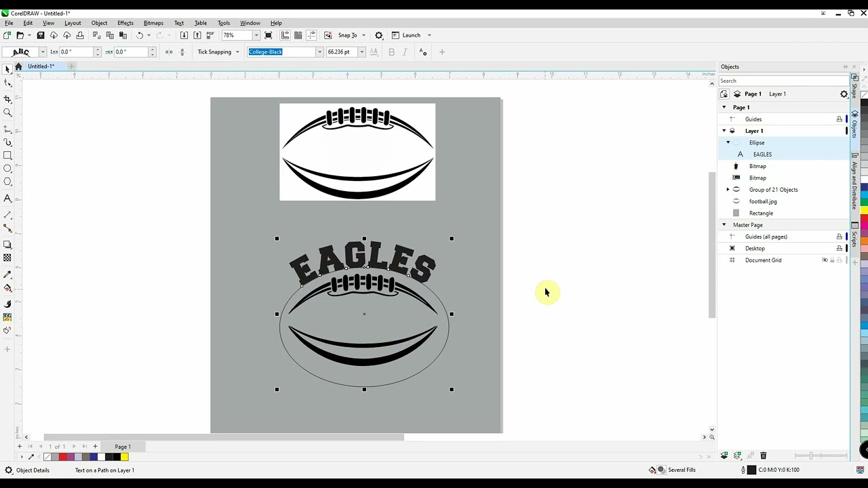
Task: Click the New document icon
Action: 7,35
